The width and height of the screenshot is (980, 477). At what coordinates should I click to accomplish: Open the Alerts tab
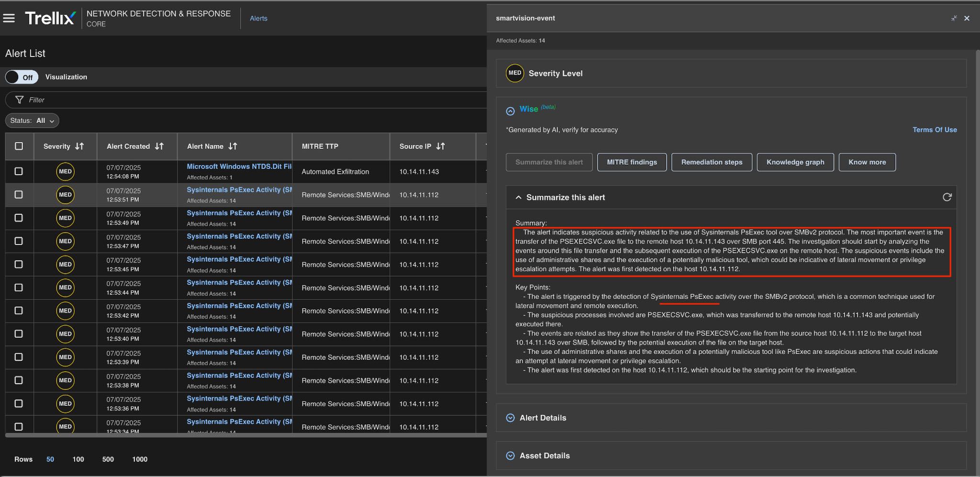click(x=258, y=18)
